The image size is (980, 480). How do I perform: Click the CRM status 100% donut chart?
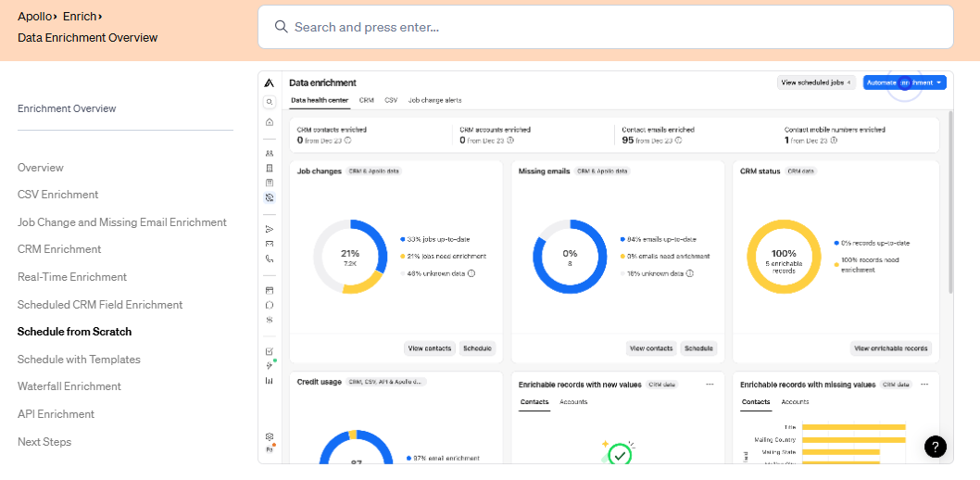point(784,257)
